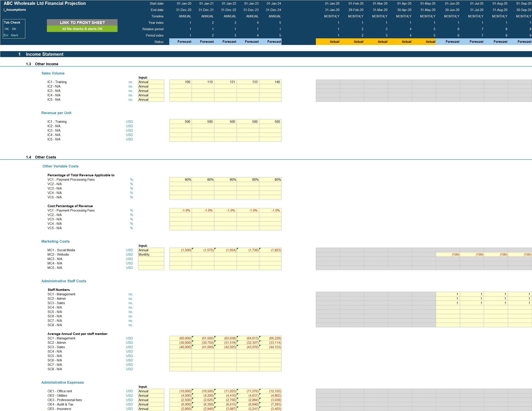Click VC1 revenue applicable 80% first-year cell
The height and width of the screenshot is (411, 532).
[180, 180]
